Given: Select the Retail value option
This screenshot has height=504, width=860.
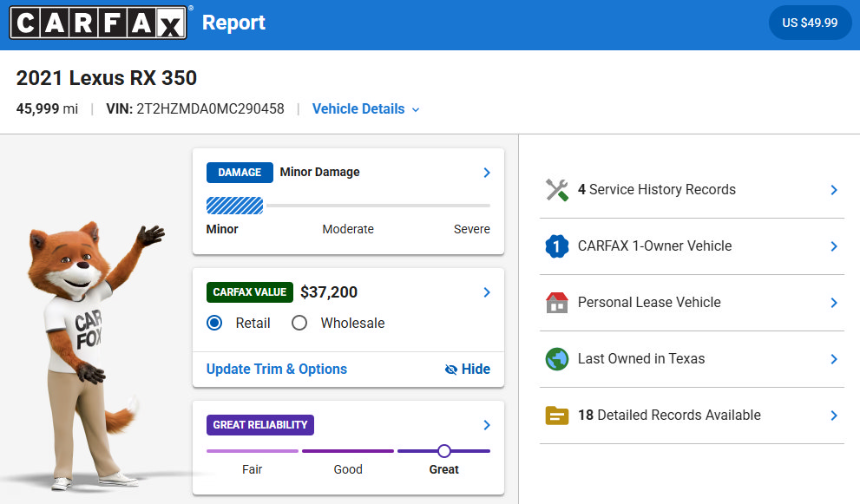Looking at the screenshot, I should (x=214, y=323).
